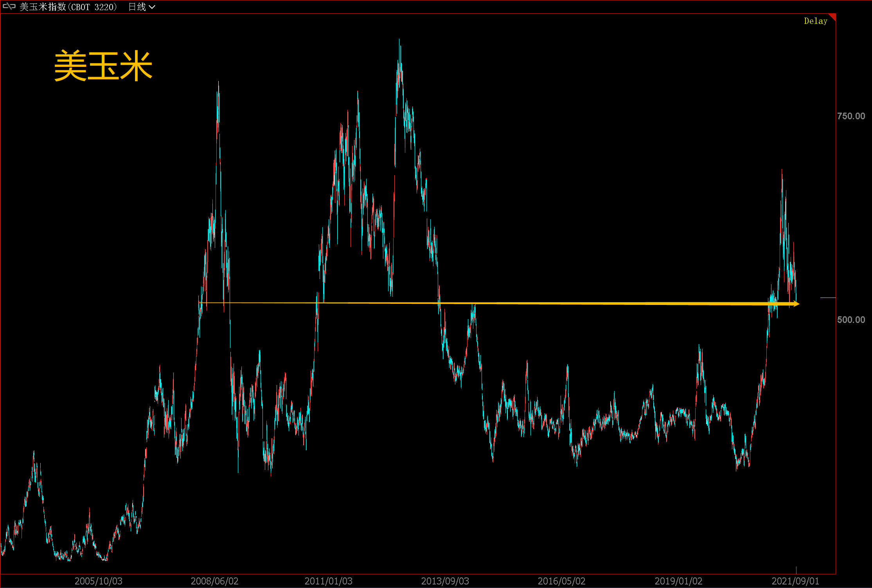Click the 2011/01/03 date label
872x588 pixels.
coord(328,581)
